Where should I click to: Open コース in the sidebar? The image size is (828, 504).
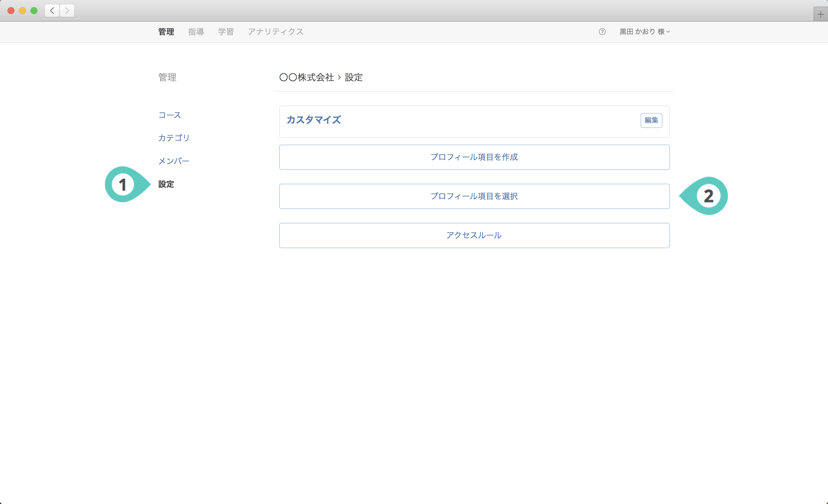point(170,115)
